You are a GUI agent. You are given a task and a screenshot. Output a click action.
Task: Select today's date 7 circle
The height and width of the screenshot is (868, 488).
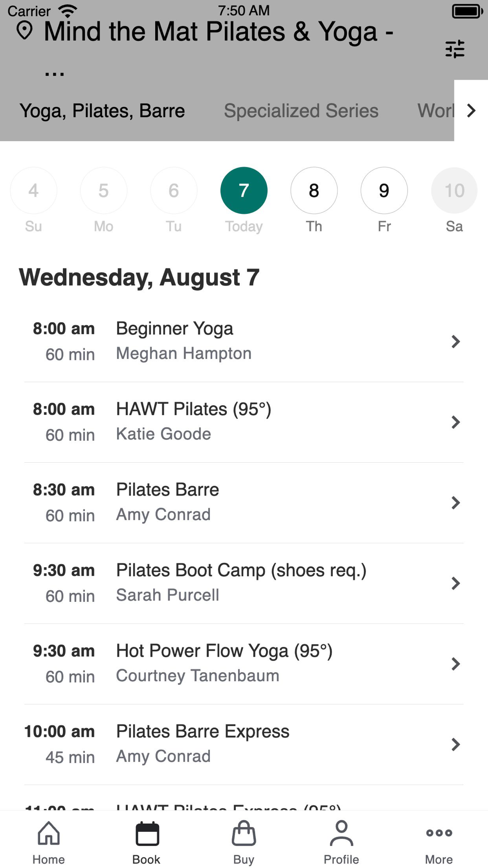pyautogui.click(x=244, y=190)
